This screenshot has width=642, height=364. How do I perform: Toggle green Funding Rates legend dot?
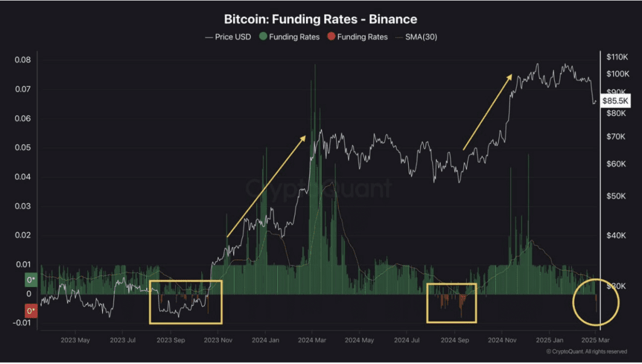[x=263, y=37]
